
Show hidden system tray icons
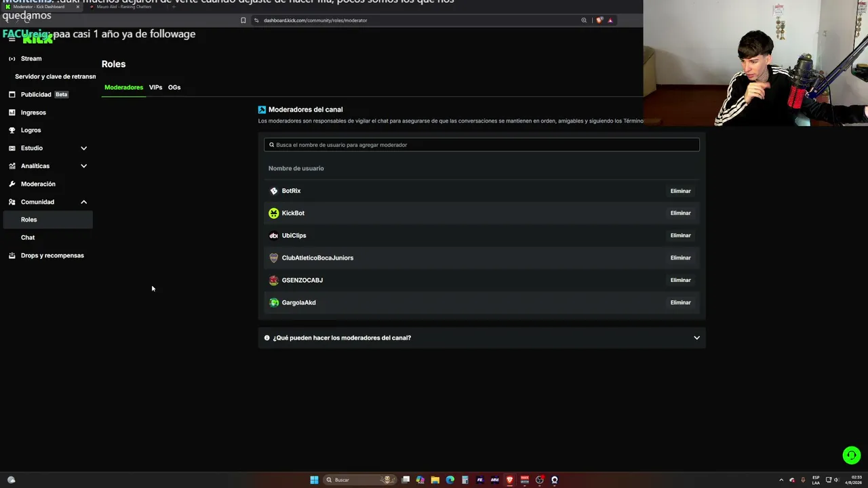point(781,480)
